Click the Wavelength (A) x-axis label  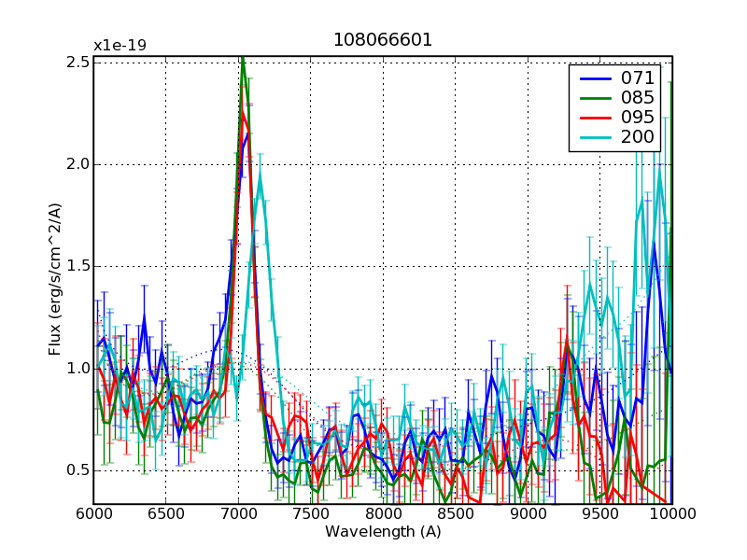[383, 532]
